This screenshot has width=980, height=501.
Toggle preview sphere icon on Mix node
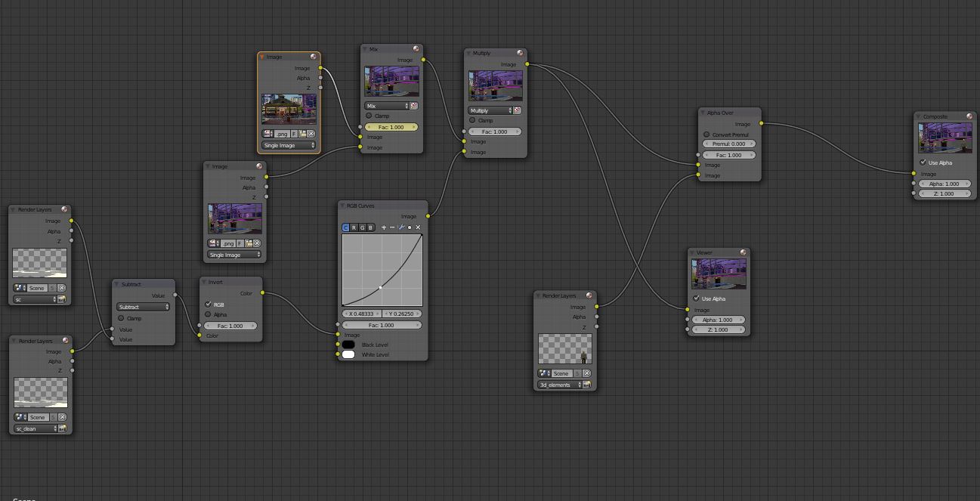[416, 49]
